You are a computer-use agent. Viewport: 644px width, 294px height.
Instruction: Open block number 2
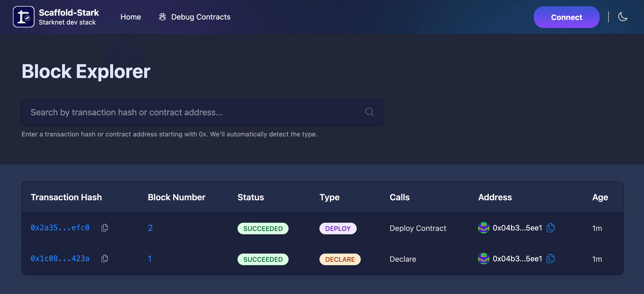point(150,228)
